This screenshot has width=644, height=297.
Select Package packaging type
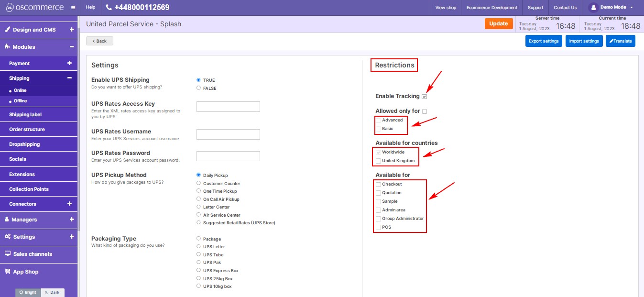[x=198, y=239]
